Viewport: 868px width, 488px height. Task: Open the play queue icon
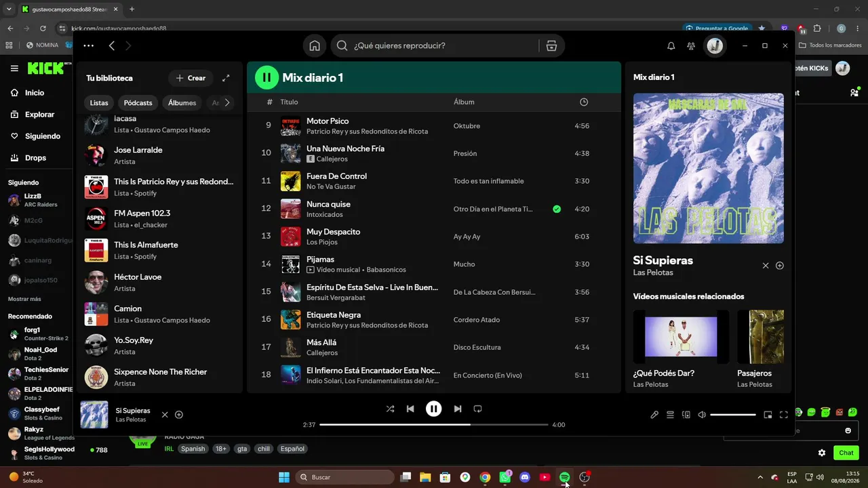click(x=670, y=415)
